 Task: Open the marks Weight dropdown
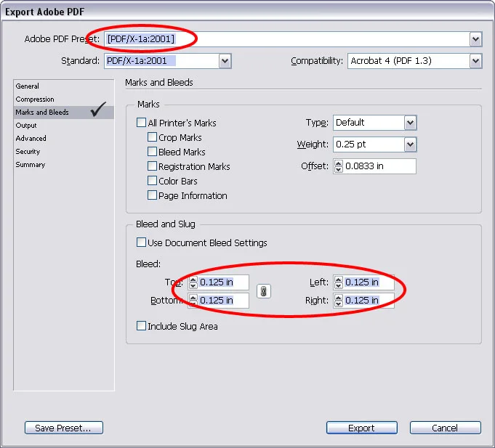(x=410, y=144)
